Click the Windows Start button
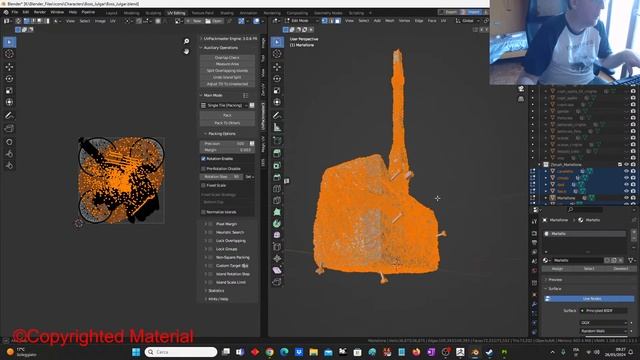This screenshot has width=640, height=360. coord(136,352)
